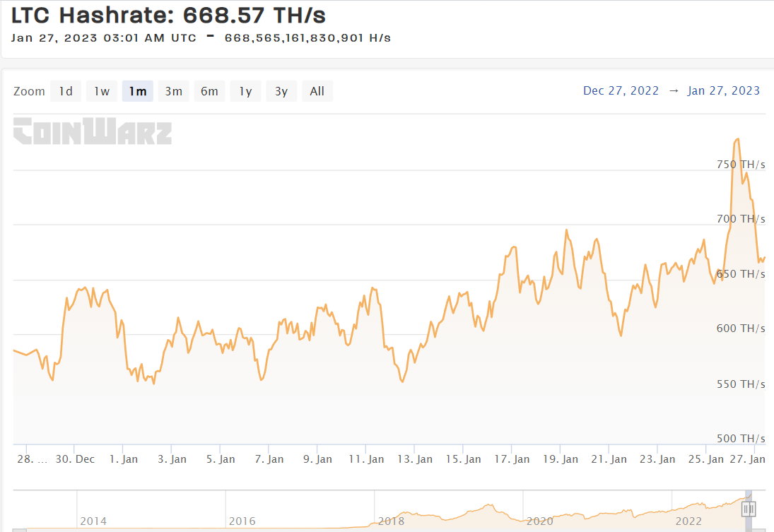
Task: Click the hashrate peak above 750 TH/s
Action: click(737, 140)
